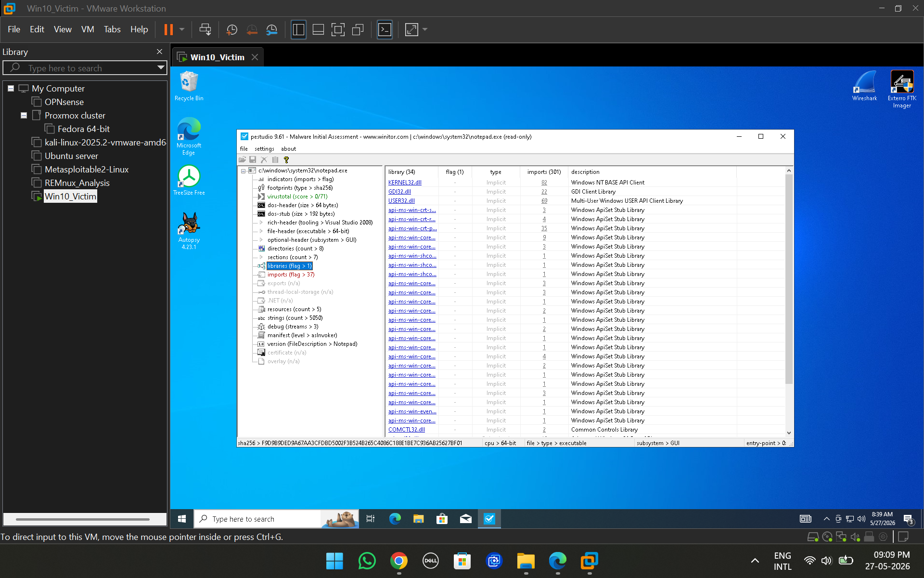
Task: Select manifest (level > asInvoker) node
Action: coord(302,335)
